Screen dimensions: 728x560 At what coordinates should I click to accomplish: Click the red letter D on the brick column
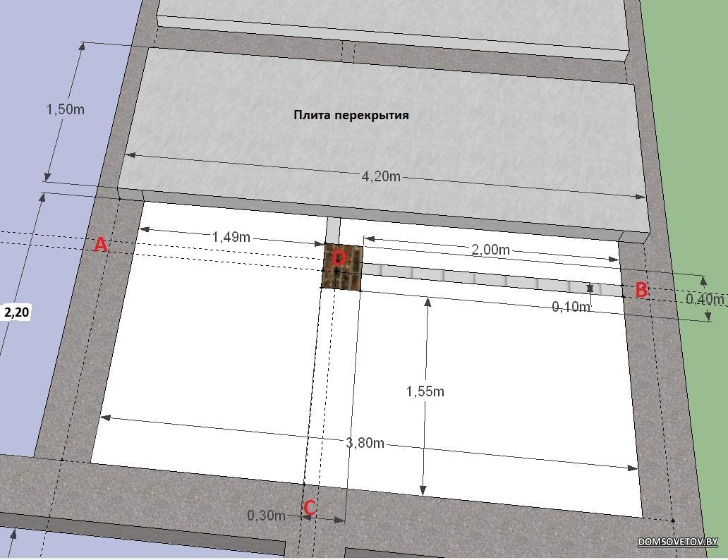[339, 259]
